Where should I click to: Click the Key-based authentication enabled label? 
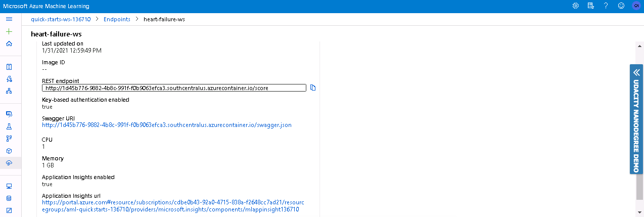(x=85, y=100)
